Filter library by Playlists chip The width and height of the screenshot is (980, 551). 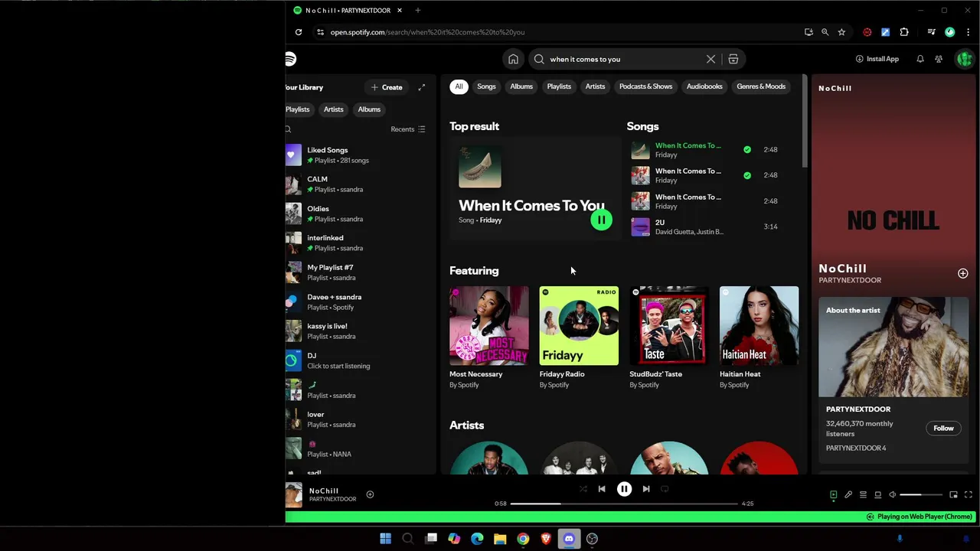click(298, 109)
